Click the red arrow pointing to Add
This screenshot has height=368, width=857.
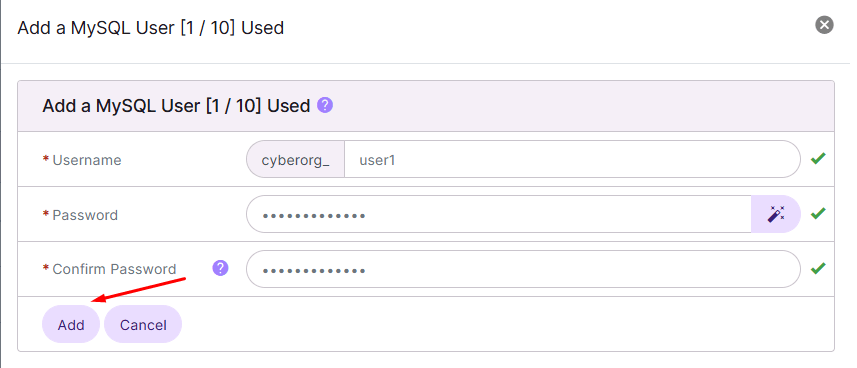(x=139, y=289)
